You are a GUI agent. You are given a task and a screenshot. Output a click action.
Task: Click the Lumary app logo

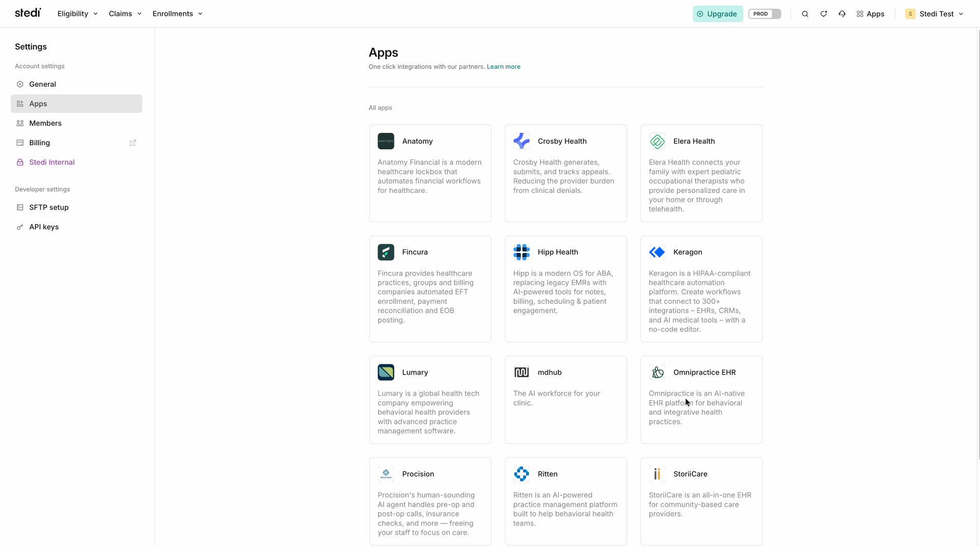[386, 372]
